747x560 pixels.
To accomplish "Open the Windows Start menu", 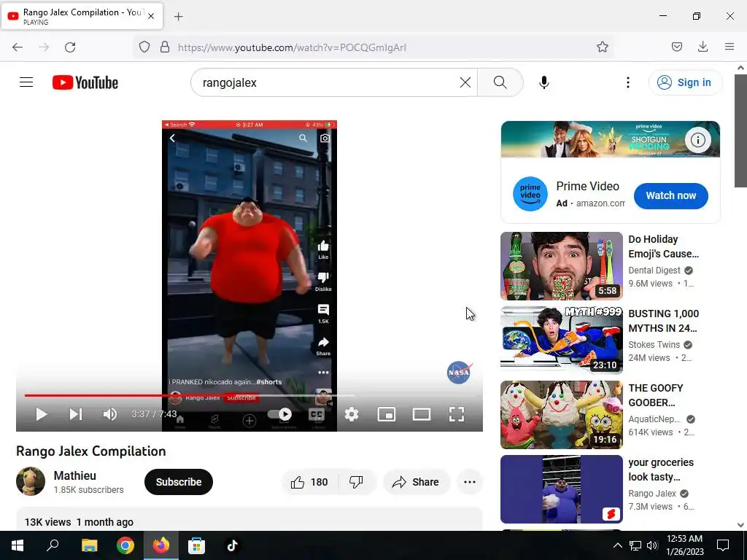I will (x=18, y=545).
